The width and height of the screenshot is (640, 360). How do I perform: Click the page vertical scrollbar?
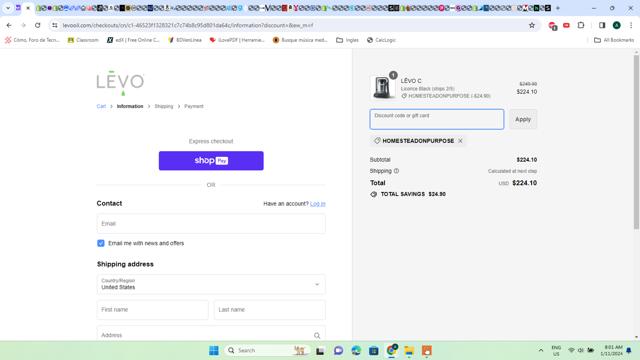pos(636,142)
